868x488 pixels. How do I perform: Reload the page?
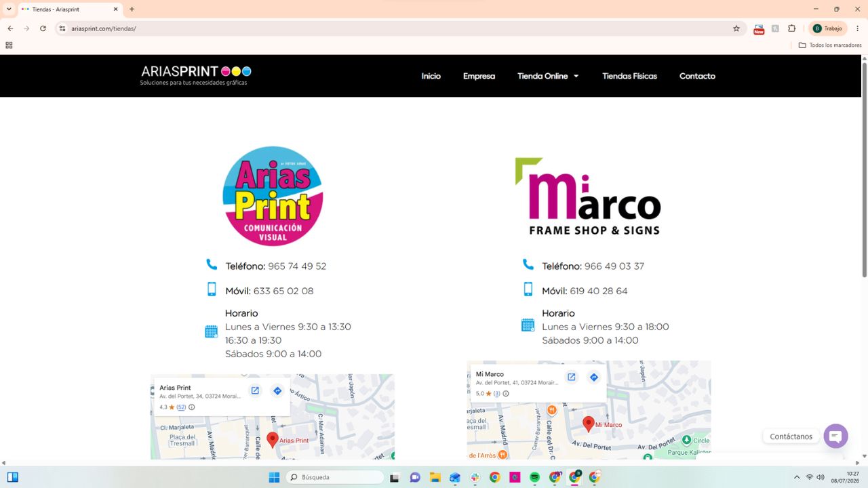(43, 28)
